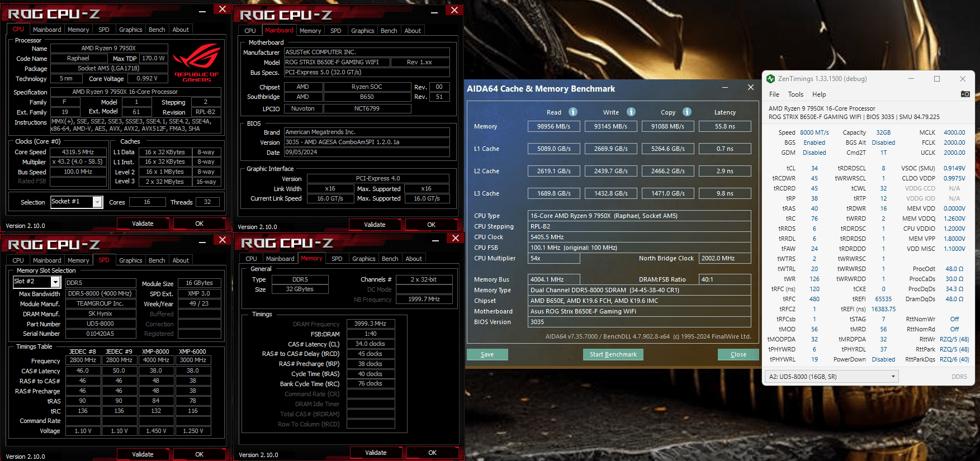Click the Save button in AIDA64 benchmark
The image size is (980, 461).
487,354
